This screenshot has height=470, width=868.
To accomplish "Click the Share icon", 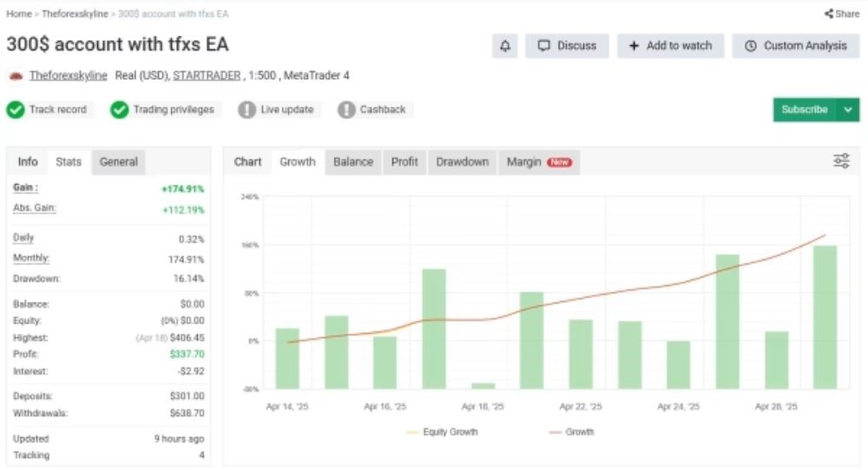I will [828, 14].
